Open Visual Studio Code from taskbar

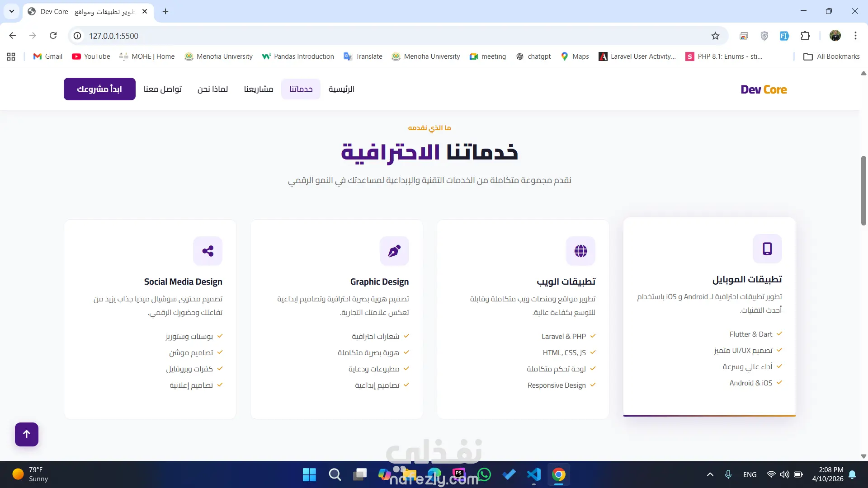[534, 474]
